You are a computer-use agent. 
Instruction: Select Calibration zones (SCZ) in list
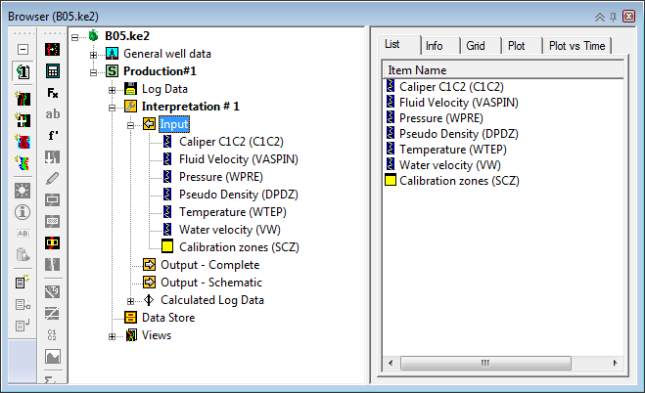pos(459,181)
